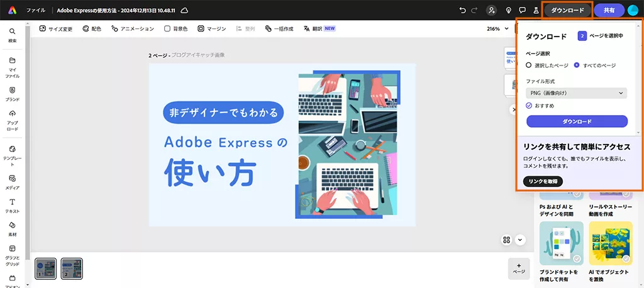Click the リールやストーリー動画を作成 card
This screenshot has height=288, width=644.
pyautogui.click(x=611, y=204)
